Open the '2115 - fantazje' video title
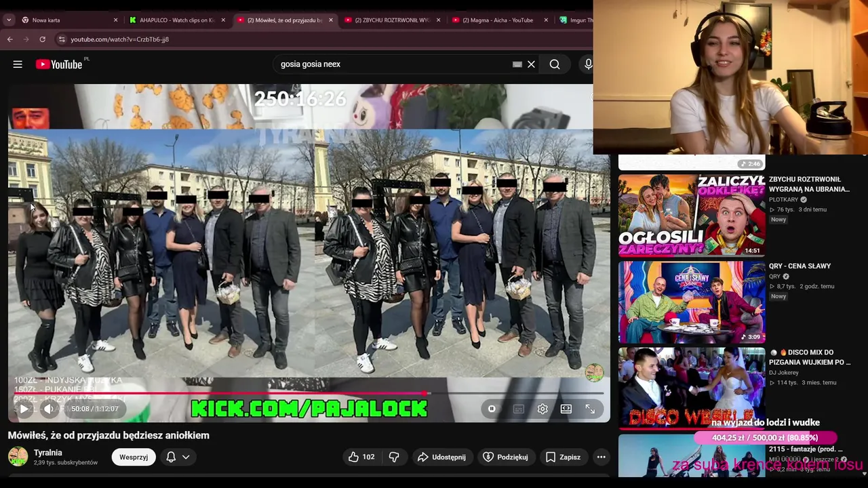 pyautogui.click(x=806, y=449)
